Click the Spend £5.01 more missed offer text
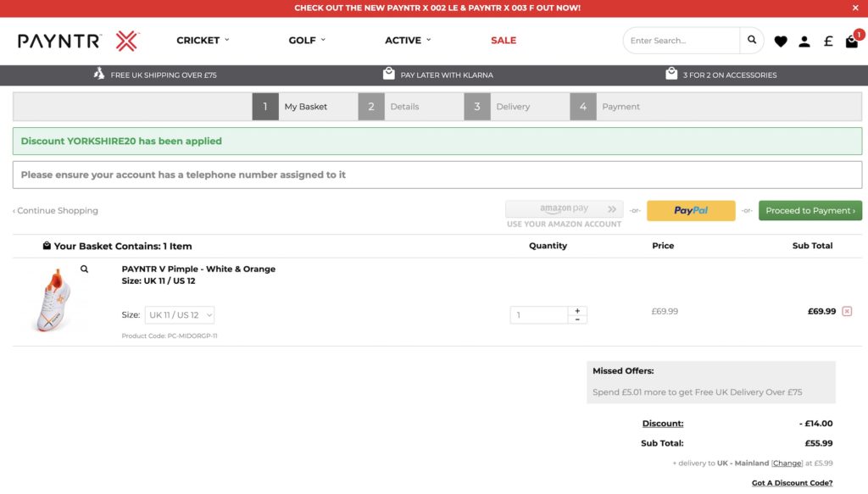Viewport: 868px width, 494px height. click(x=697, y=392)
